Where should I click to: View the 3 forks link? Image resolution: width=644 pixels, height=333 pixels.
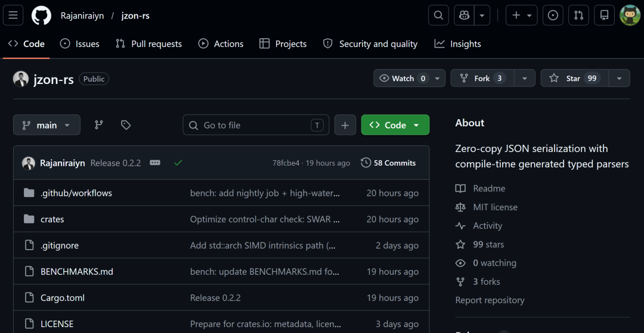pos(478,282)
